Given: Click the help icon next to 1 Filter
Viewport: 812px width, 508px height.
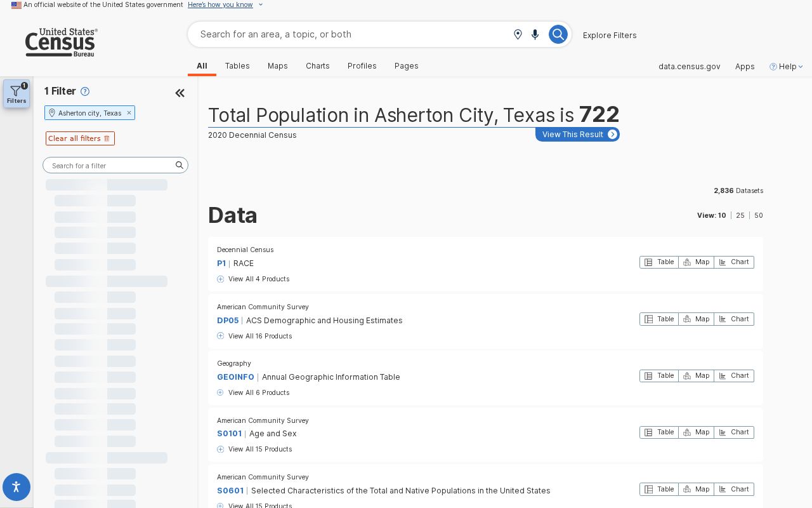Looking at the screenshot, I should point(85,91).
